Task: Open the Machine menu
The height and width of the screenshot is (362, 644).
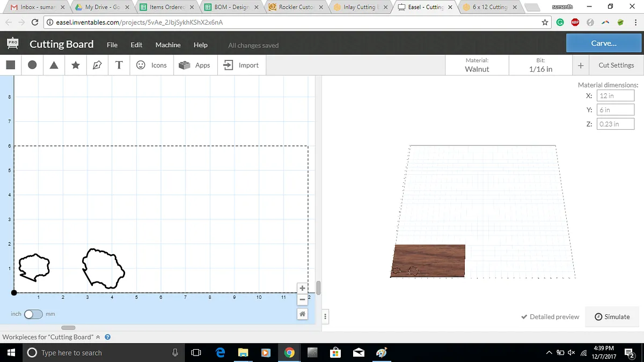Action: 168,45
